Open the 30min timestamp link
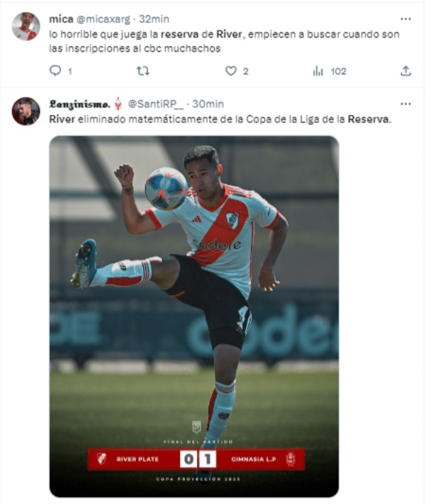This screenshot has height=504, width=433. (208, 104)
